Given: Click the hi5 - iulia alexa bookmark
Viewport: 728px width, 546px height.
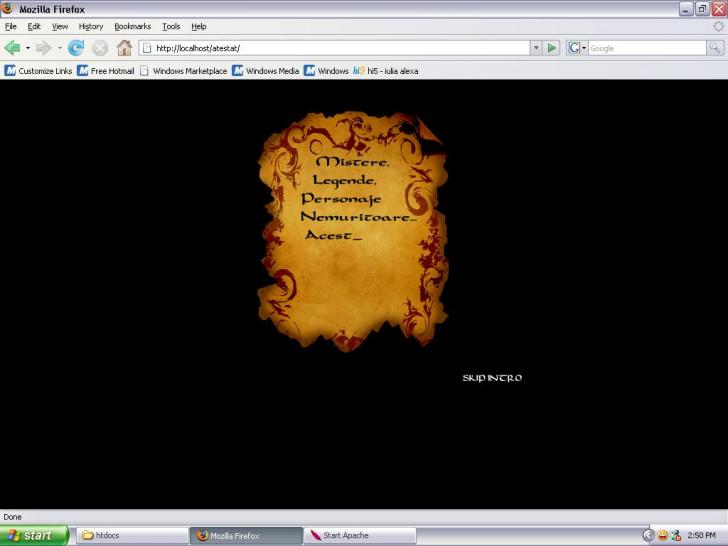Looking at the screenshot, I should coord(386,71).
